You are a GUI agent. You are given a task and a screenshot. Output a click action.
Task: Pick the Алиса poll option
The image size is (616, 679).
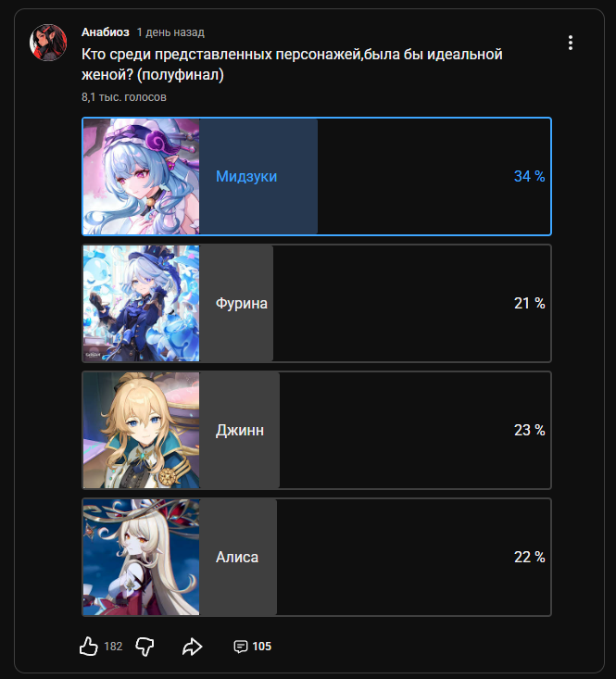point(317,557)
